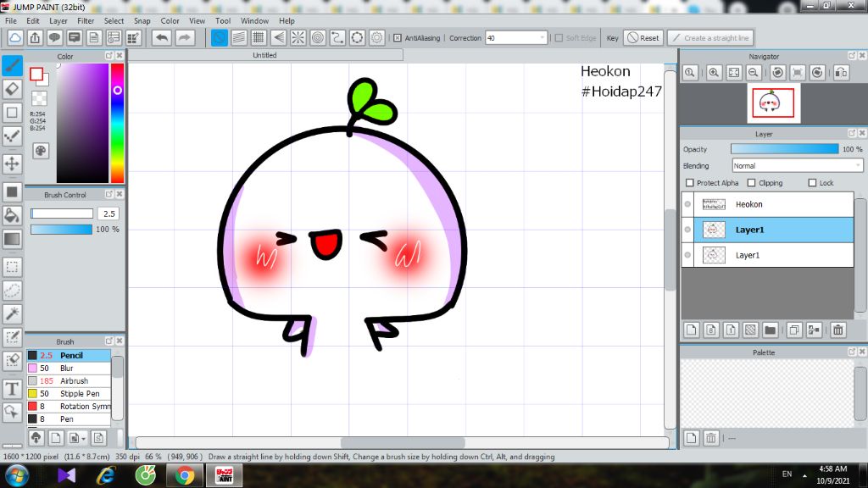The image size is (868, 488).
Task: Open Google Chrome from the taskbar
Action: tap(184, 475)
